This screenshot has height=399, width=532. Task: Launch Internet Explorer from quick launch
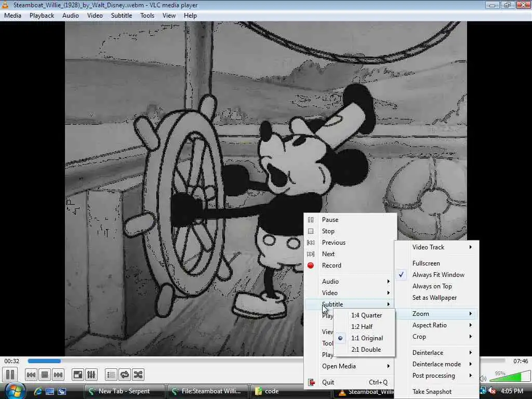[x=37, y=391]
